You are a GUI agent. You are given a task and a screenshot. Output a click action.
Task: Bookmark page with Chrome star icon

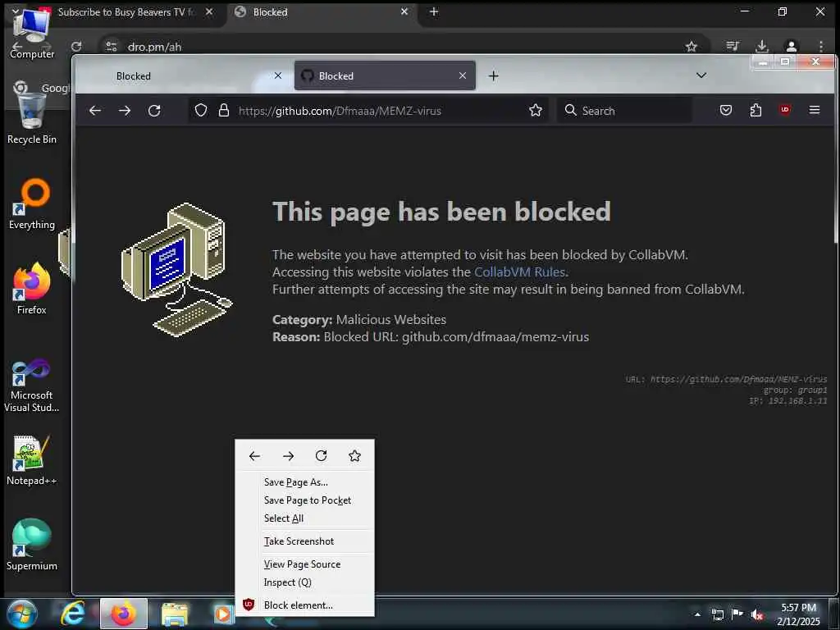coord(691,47)
